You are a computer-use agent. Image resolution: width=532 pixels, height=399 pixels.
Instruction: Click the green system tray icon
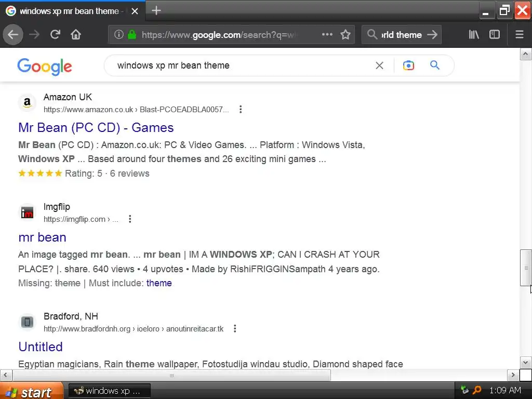click(x=464, y=390)
